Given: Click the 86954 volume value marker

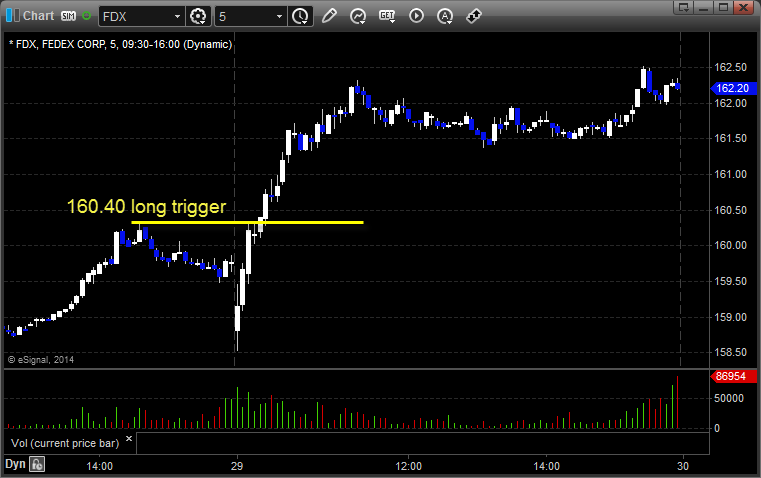Looking at the screenshot, I should pyautogui.click(x=733, y=376).
